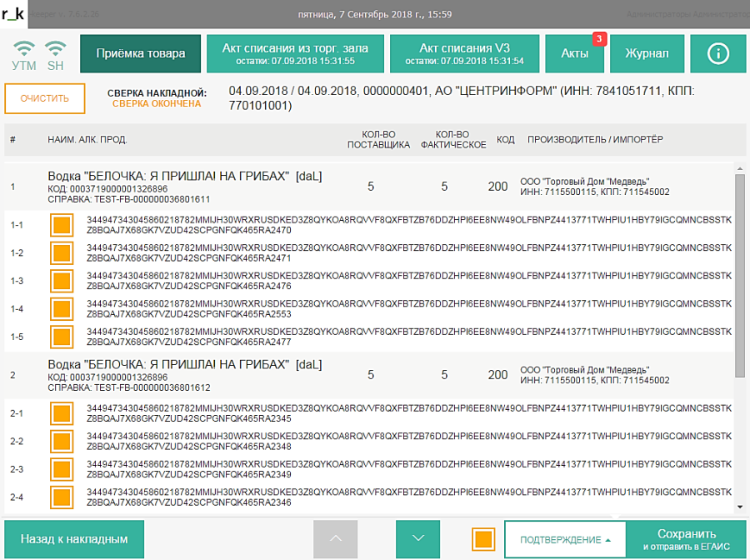Click the ОЧИСТИТЬ button

45,98
